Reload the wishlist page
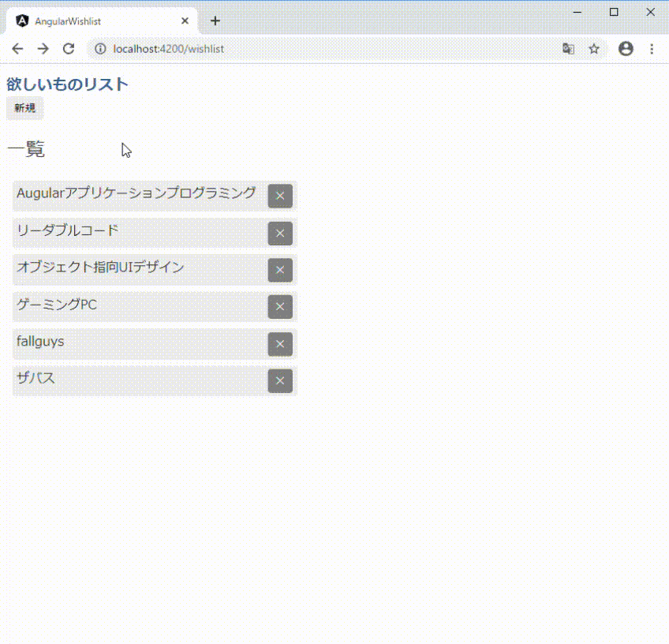669x644 pixels. click(x=68, y=49)
